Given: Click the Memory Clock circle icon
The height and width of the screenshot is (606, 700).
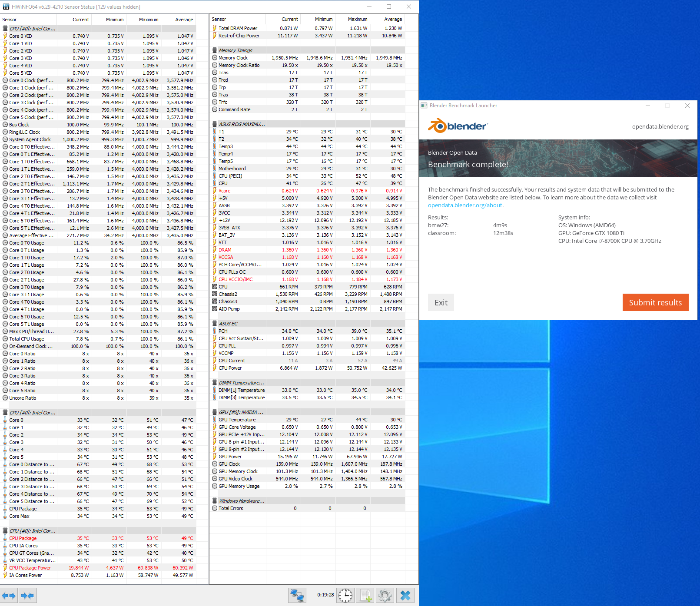Looking at the screenshot, I should pos(215,58).
